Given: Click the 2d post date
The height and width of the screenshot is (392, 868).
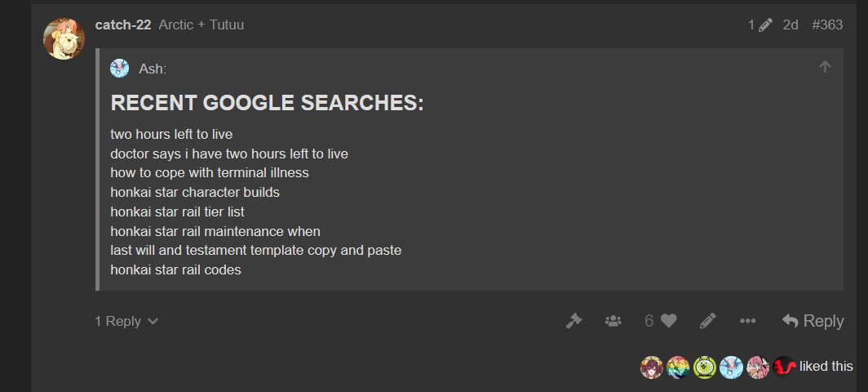Looking at the screenshot, I should tap(790, 25).
